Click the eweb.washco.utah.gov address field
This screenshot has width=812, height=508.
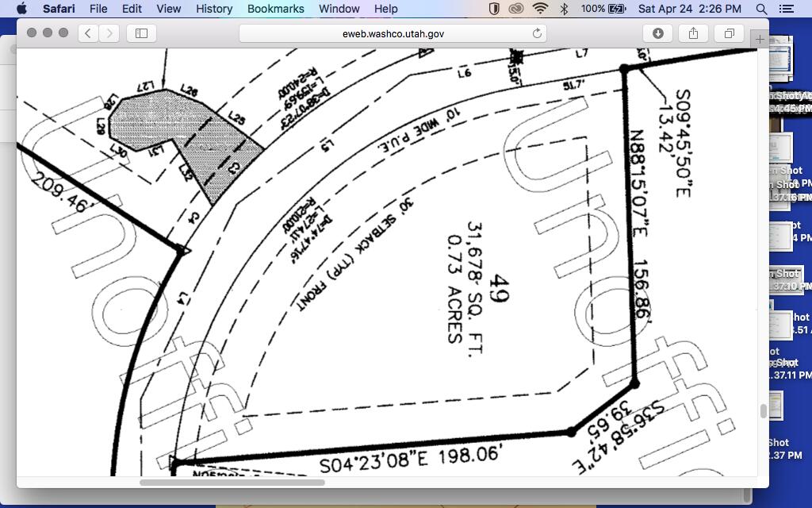(393, 33)
